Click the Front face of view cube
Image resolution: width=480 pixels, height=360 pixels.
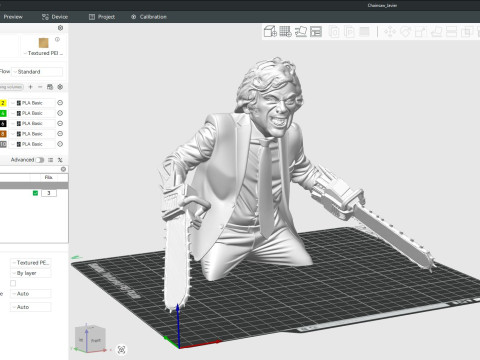pyautogui.click(x=96, y=340)
